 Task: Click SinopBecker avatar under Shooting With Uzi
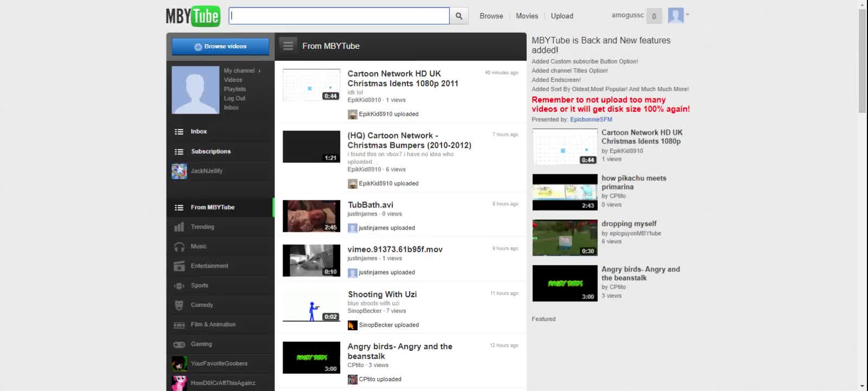coord(353,325)
